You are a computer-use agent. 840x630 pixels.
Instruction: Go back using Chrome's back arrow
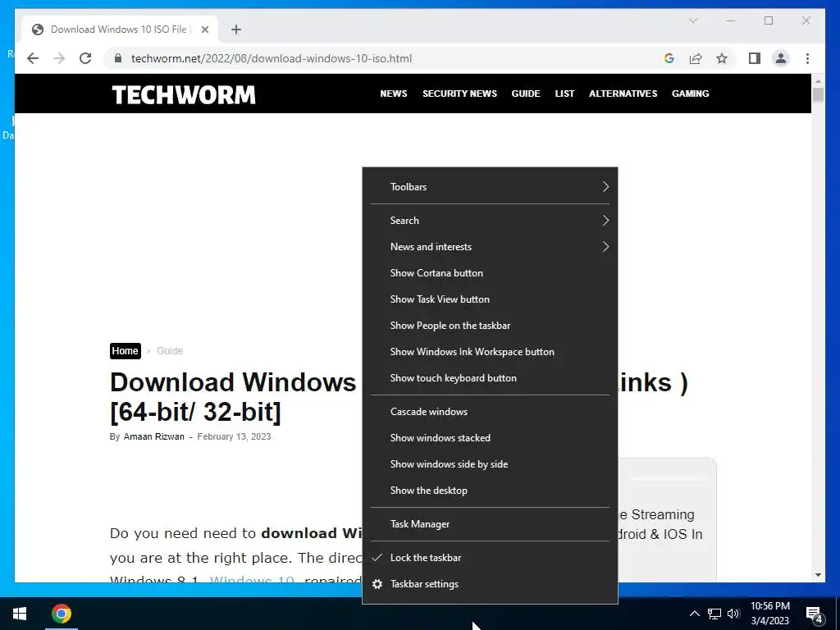tap(33, 58)
